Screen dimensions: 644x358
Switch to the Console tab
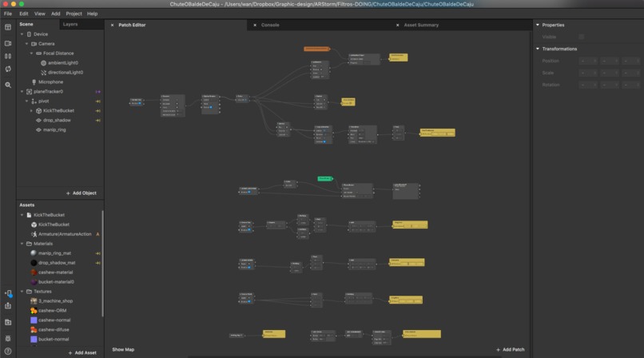click(270, 25)
